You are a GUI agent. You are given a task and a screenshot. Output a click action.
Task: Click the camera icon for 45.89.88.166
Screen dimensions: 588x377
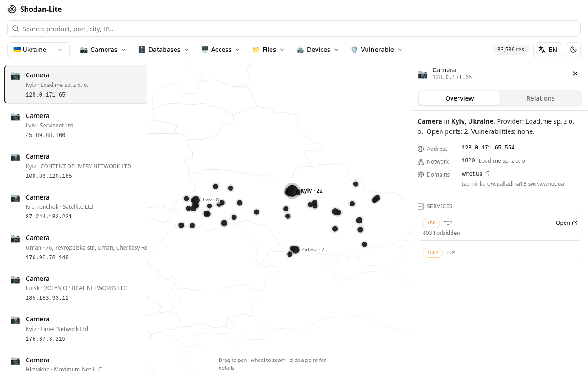pos(15,116)
